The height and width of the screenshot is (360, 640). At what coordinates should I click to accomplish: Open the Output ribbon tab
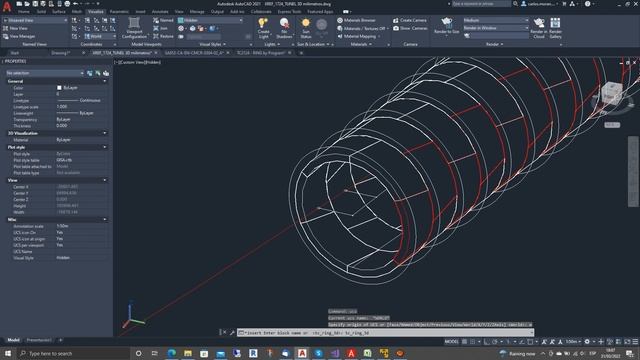(x=217, y=12)
